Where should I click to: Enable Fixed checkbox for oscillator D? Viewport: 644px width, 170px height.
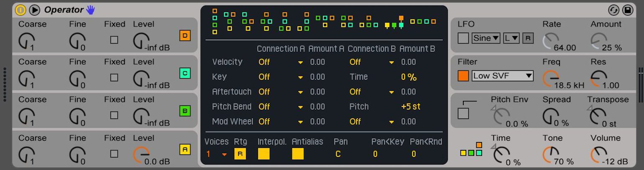(114, 40)
